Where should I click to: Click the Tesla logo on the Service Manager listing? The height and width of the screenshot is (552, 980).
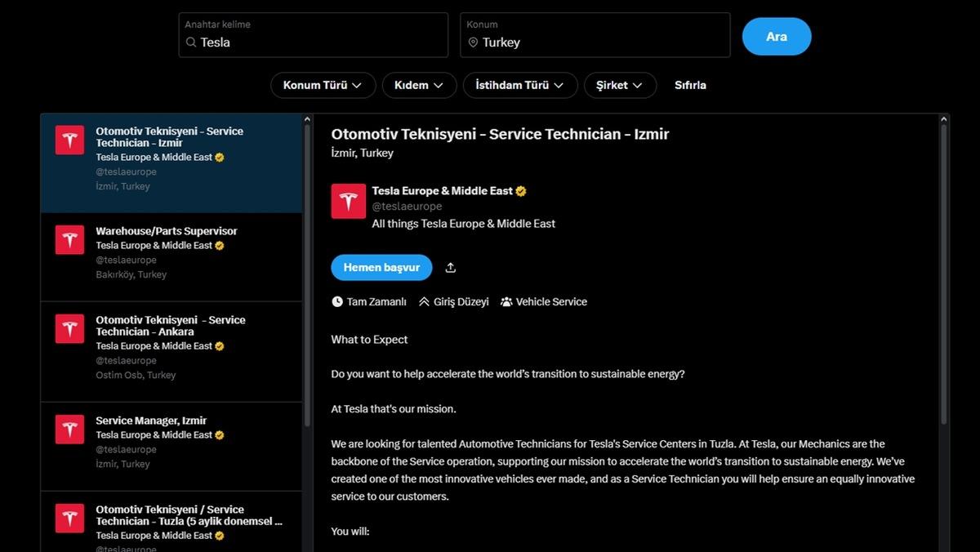[69, 429]
